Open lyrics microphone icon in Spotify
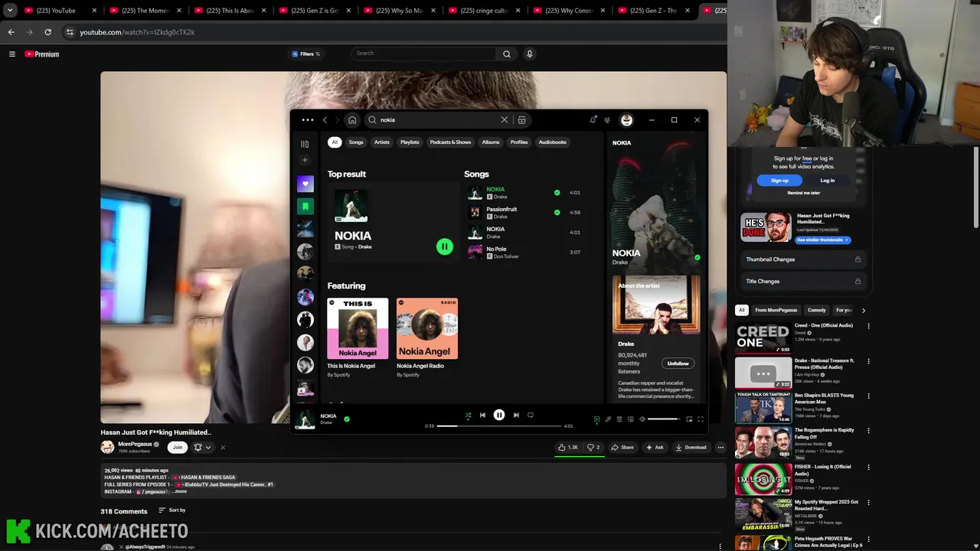The width and height of the screenshot is (980, 551). tap(608, 419)
